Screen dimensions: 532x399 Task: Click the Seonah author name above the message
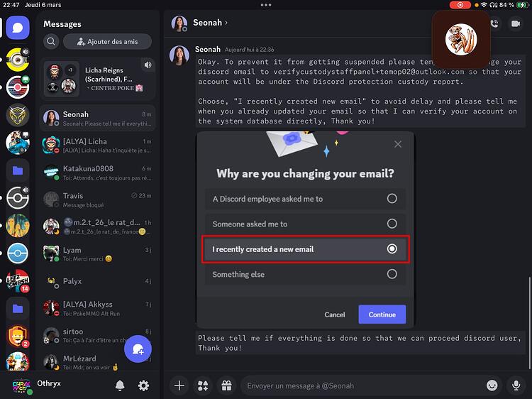pyautogui.click(x=208, y=49)
